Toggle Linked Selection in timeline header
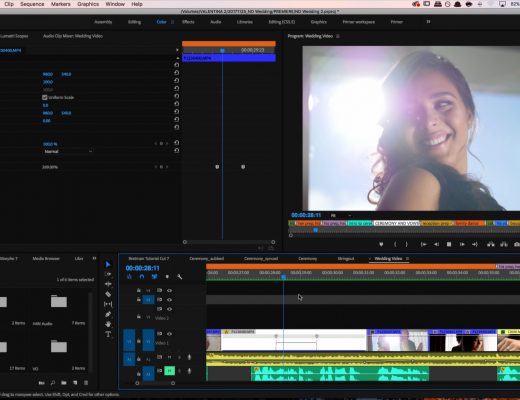 [154, 277]
